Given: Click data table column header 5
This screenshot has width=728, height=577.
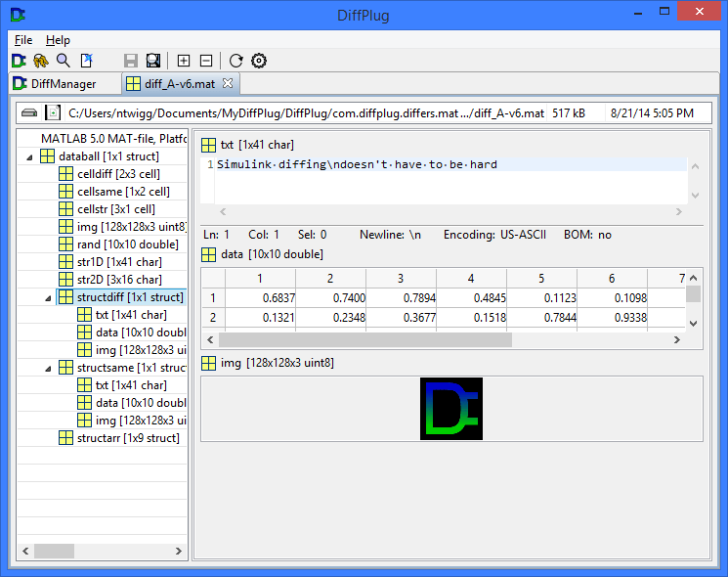Looking at the screenshot, I should [541, 279].
